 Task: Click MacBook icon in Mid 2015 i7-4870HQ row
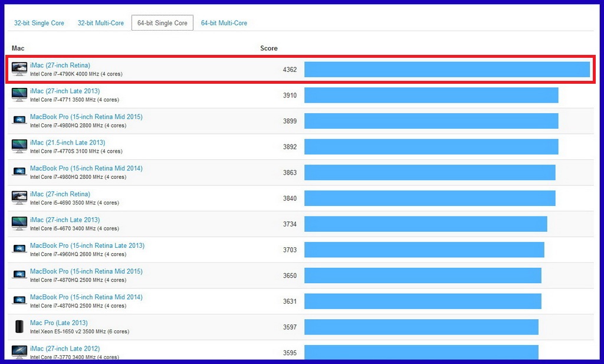point(19,275)
